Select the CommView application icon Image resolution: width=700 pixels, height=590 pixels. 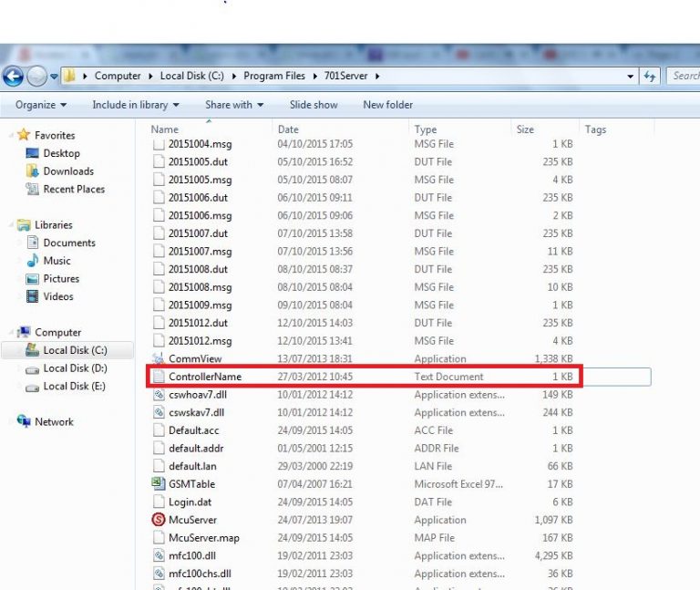(x=159, y=359)
